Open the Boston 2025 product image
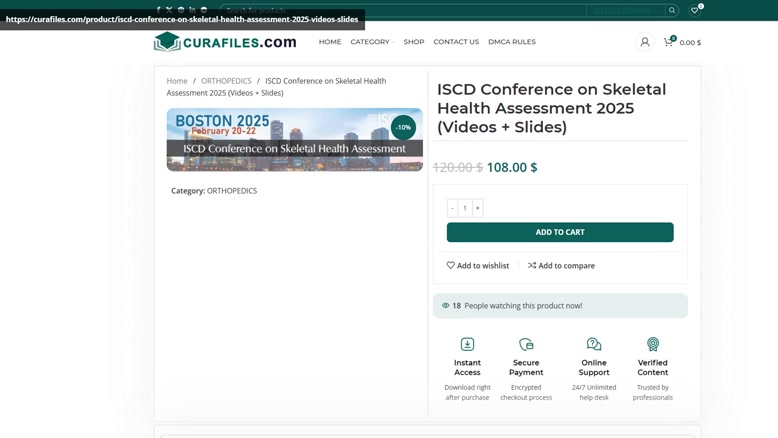778x438 pixels. pyautogui.click(x=295, y=139)
